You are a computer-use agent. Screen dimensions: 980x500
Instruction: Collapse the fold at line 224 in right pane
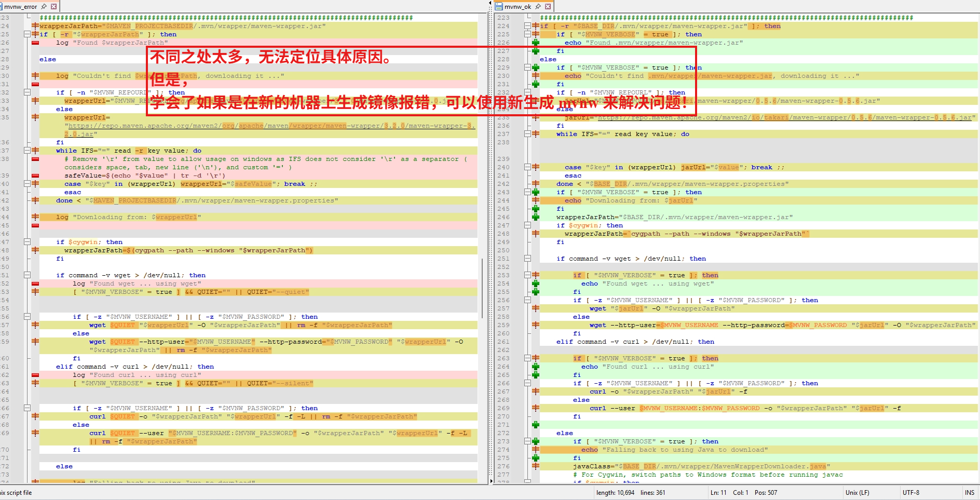528,26
